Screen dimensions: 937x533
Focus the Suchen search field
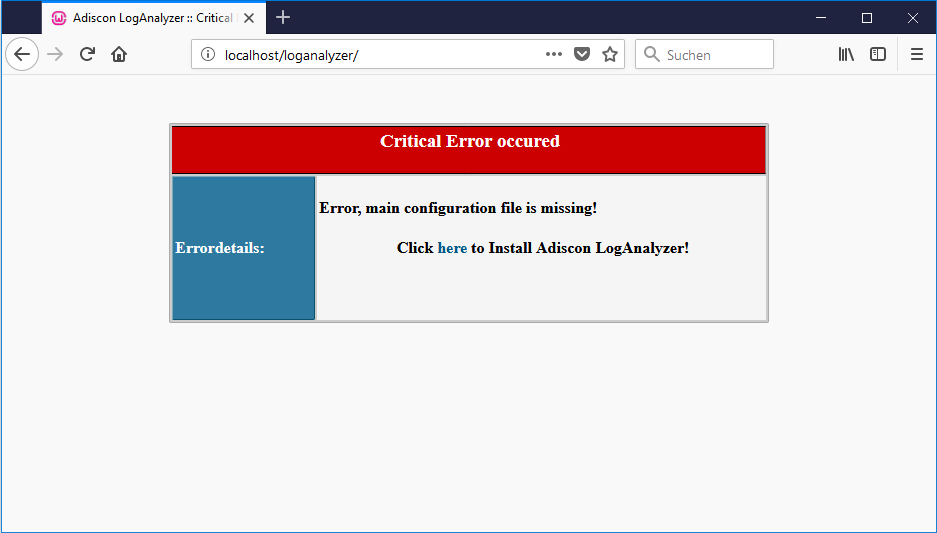(704, 54)
